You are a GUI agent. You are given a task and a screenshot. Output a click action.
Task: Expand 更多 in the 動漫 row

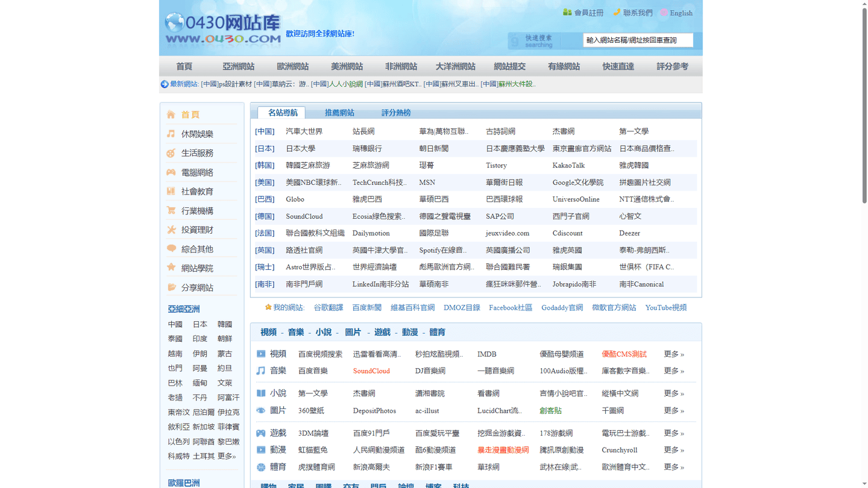(674, 450)
